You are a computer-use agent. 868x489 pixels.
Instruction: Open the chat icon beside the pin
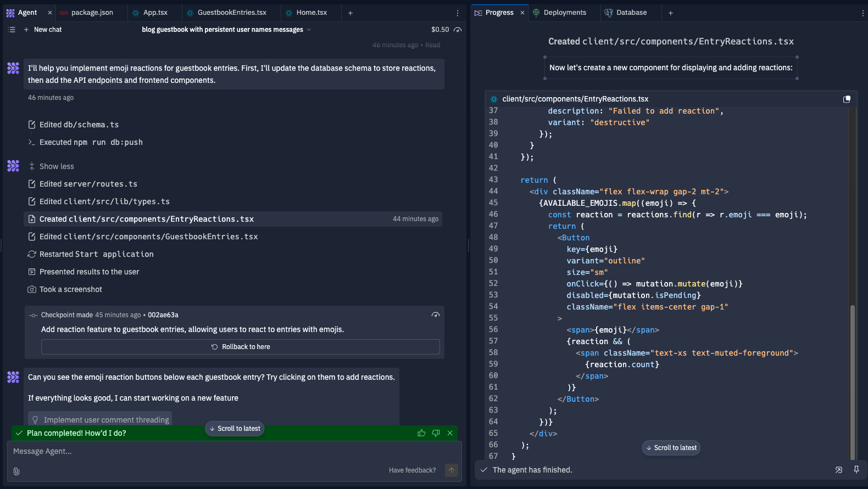(x=839, y=470)
